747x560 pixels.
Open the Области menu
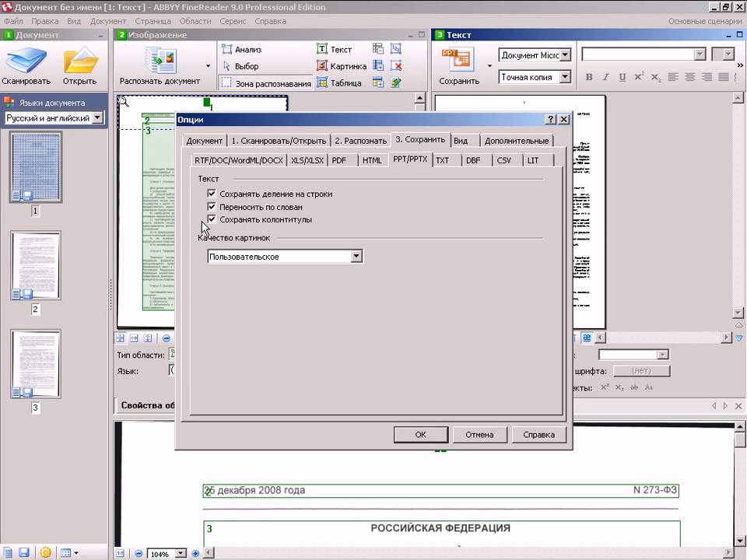pyautogui.click(x=195, y=21)
